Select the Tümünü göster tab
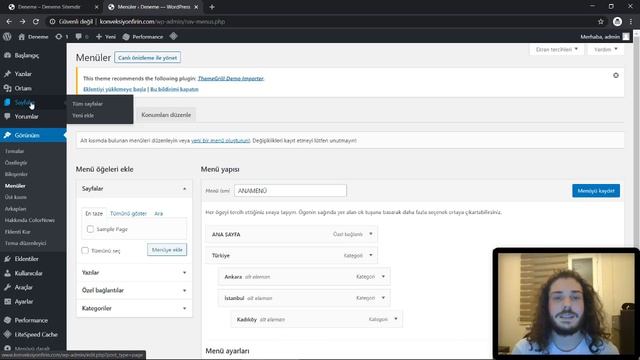Screen dimensions: 640x360 128,213
